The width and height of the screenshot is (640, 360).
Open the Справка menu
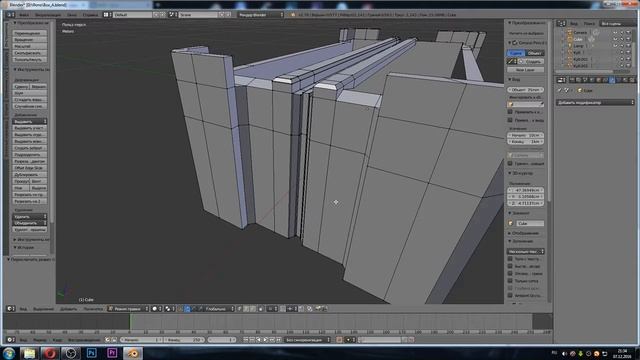[90, 14]
